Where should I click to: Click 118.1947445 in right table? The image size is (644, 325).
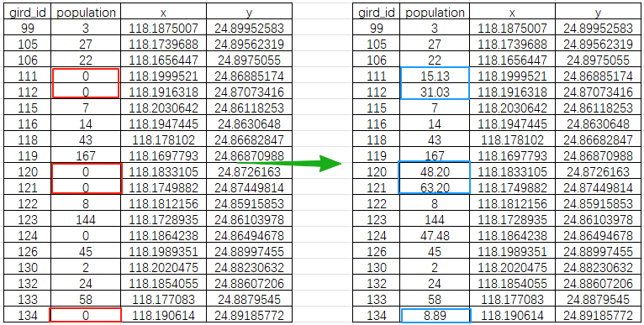512,123
